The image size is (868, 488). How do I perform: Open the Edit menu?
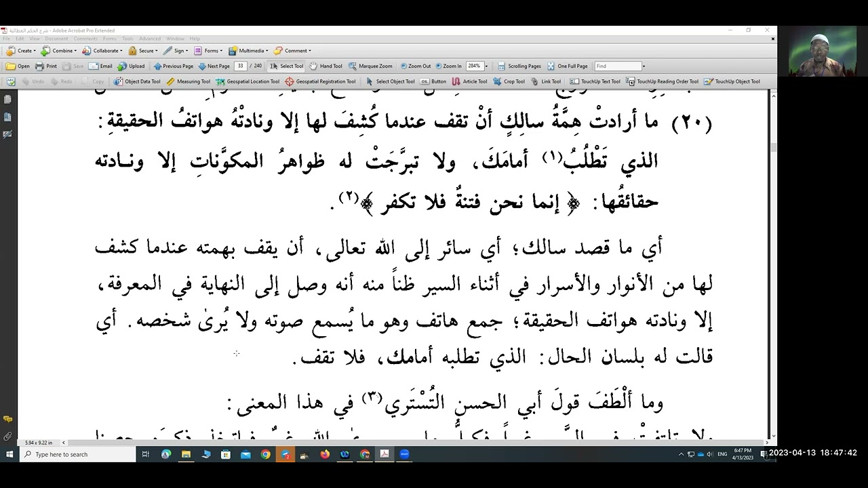pos(20,39)
